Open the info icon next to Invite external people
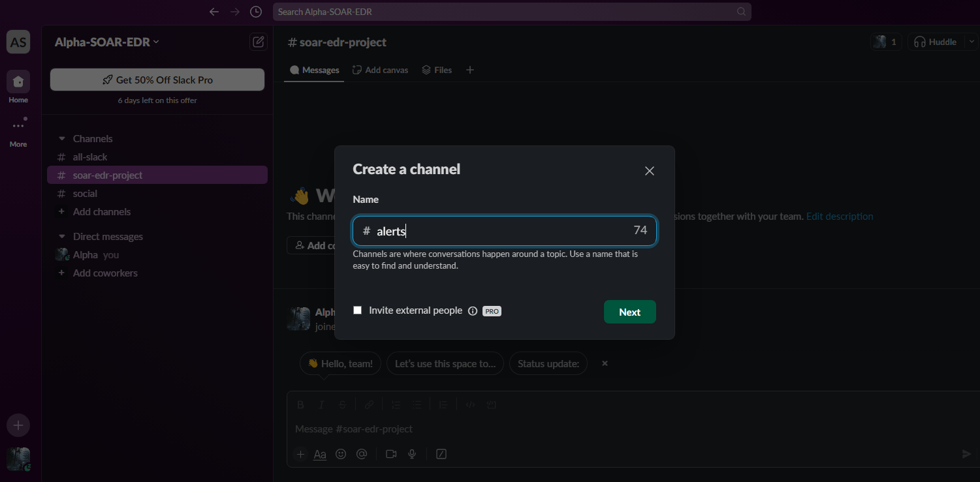This screenshot has height=482, width=980. point(473,311)
